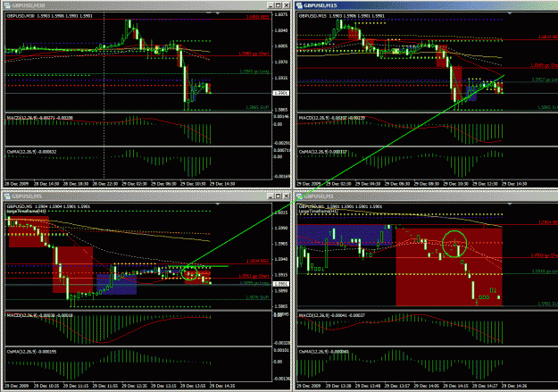558x392 pixels.
Task: Activate the GBPUSD,M15 window title bar
Action: tap(427, 5)
